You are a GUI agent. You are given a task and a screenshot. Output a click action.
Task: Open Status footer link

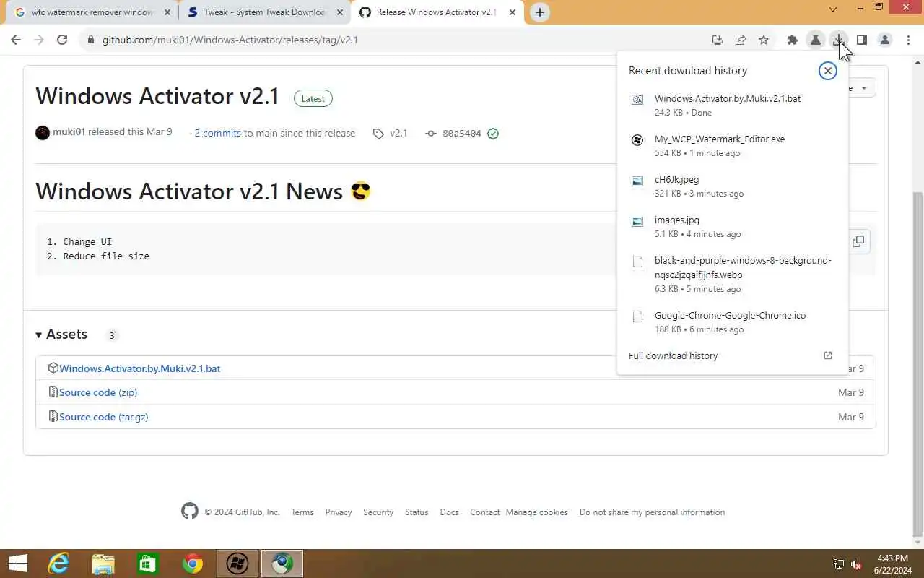click(417, 512)
